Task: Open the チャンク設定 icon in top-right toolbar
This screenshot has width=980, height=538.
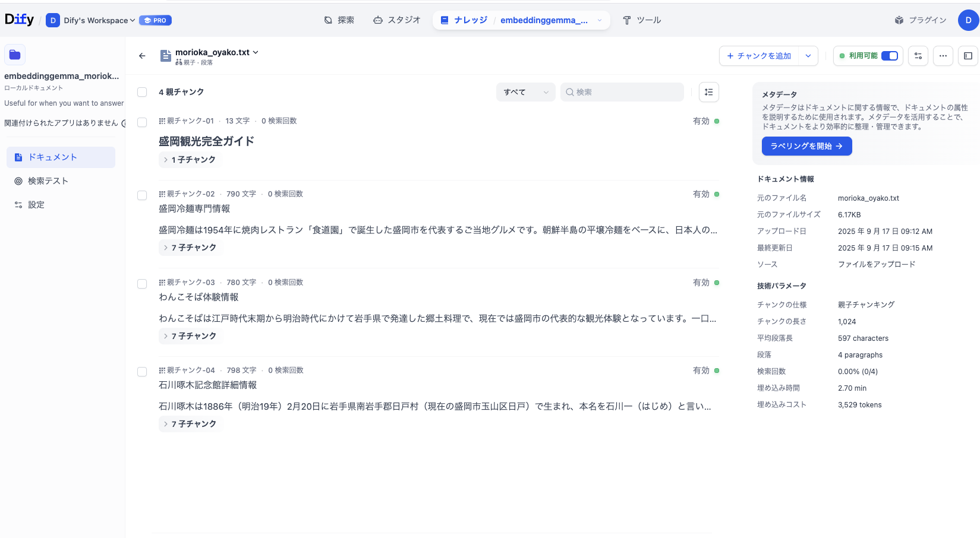Action: coord(918,55)
